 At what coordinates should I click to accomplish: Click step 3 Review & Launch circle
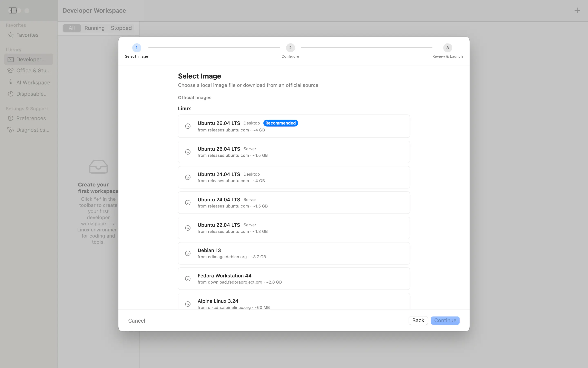click(x=448, y=48)
